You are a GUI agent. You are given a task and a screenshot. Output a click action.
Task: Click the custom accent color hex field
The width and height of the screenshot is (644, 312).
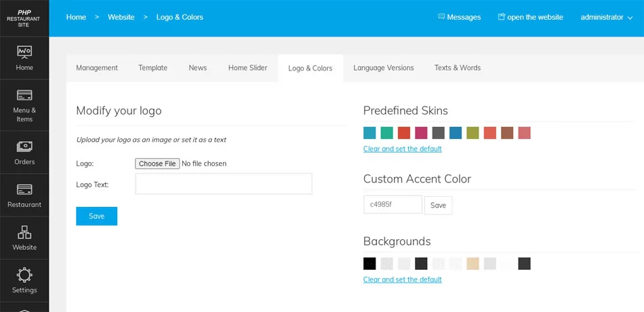coord(393,204)
